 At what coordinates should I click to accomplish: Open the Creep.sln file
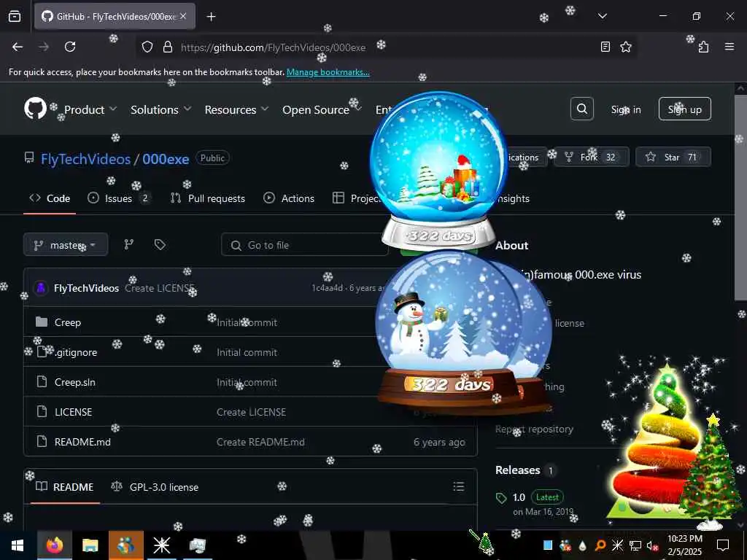click(75, 382)
